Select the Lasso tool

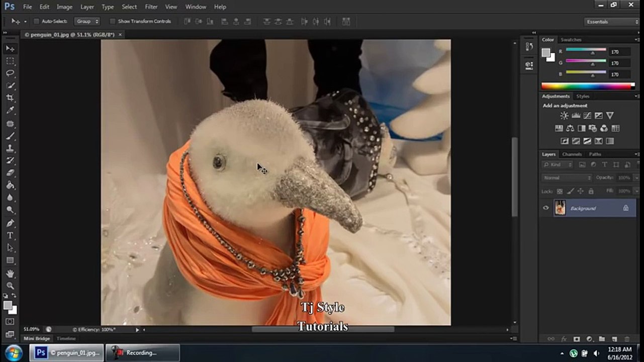(x=10, y=73)
